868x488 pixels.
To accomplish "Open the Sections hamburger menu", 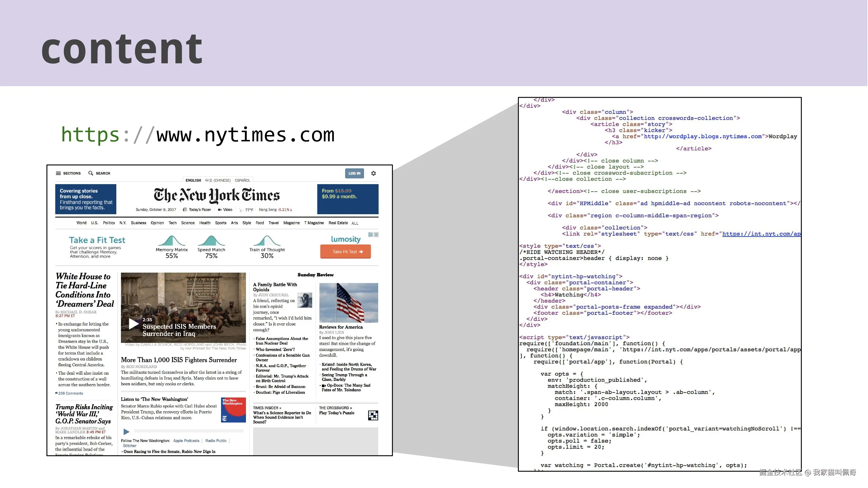I will (59, 173).
